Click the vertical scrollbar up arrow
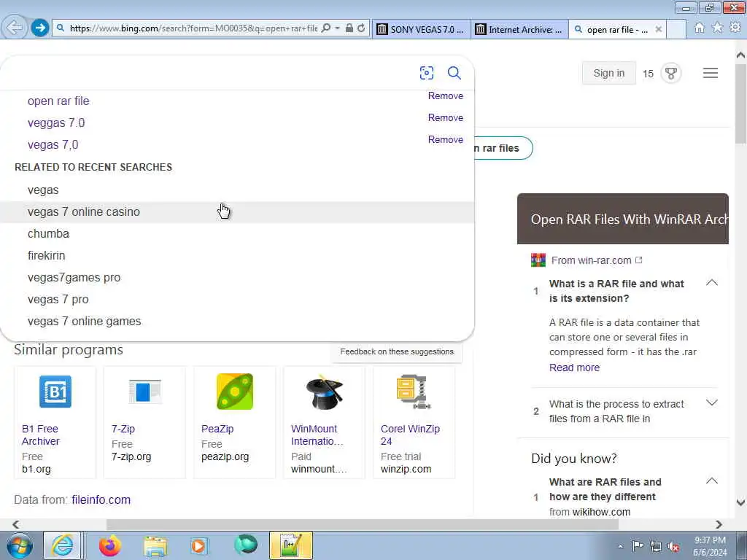 (740, 55)
